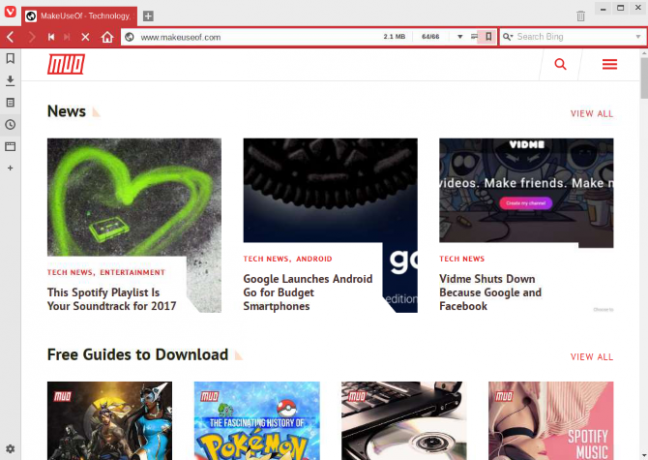Bookmark this page from address bar

coord(488,37)
